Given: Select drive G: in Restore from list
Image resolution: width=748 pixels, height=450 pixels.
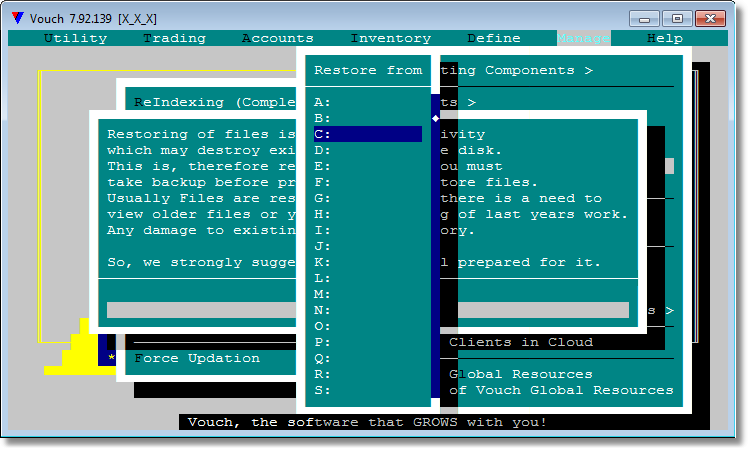Looking at the screenshot, I should (x=368, y=198).
